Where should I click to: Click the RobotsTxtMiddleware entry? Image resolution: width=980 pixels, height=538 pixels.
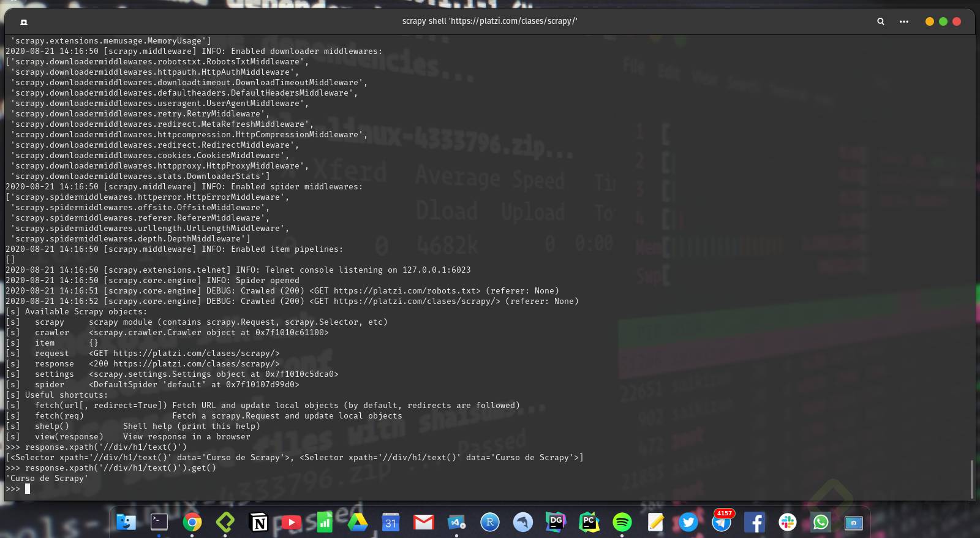point(157,62)
